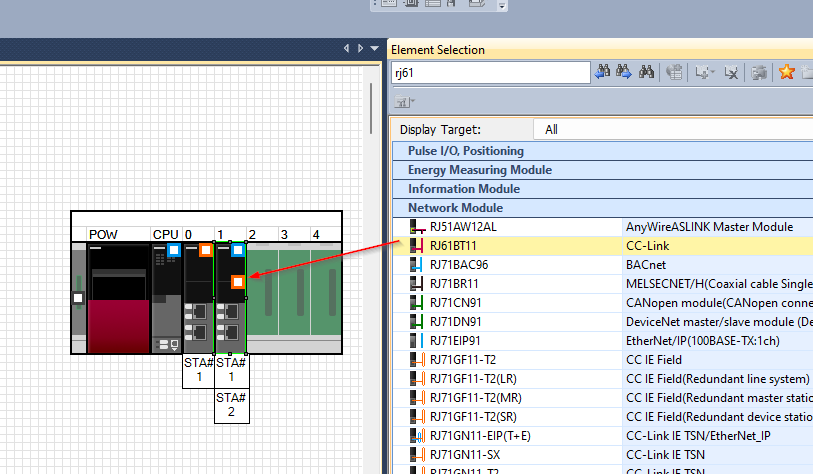Click the favorites star icon

point(787,72)
